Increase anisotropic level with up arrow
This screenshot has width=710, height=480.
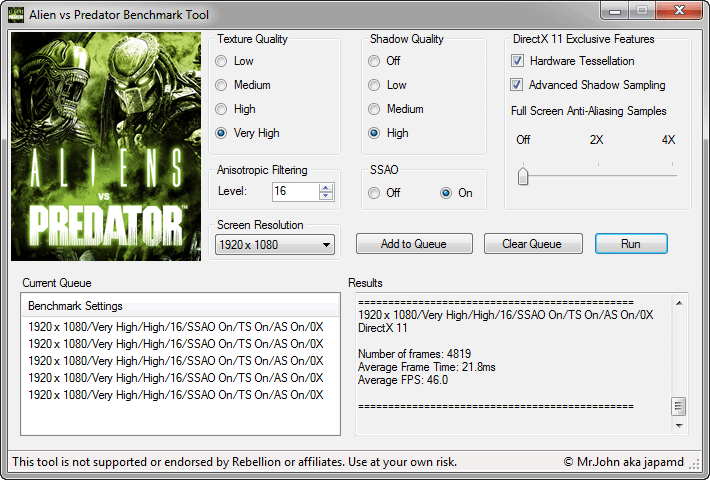click(x=326, y=187)
